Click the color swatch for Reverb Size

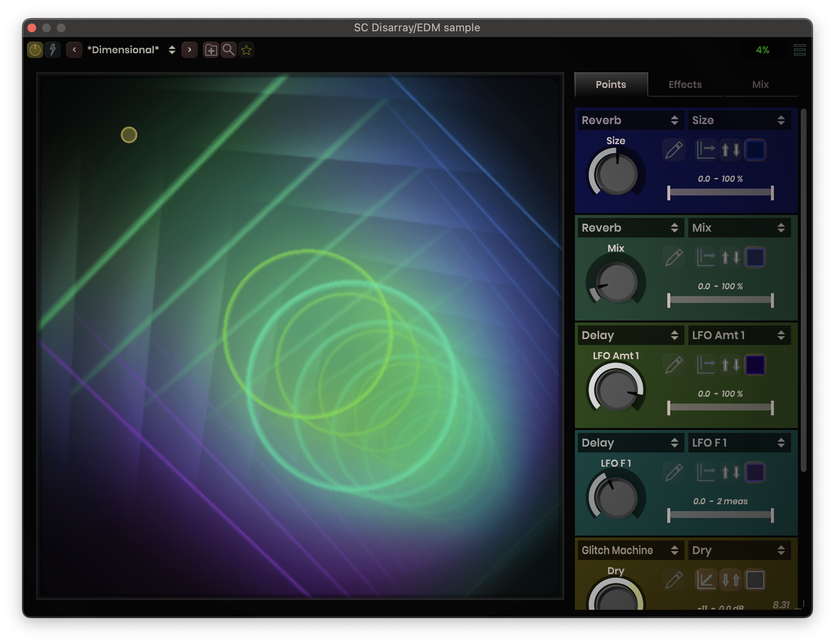tap(755, 150)
